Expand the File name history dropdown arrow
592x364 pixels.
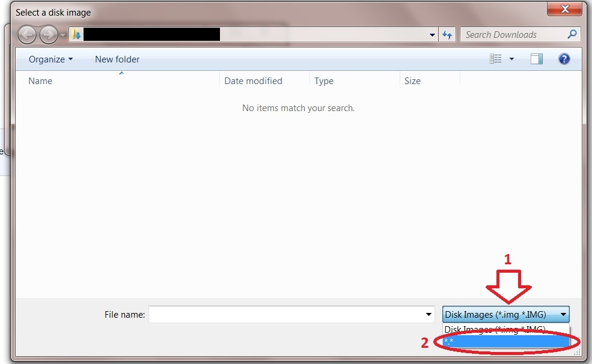(429, 314)
